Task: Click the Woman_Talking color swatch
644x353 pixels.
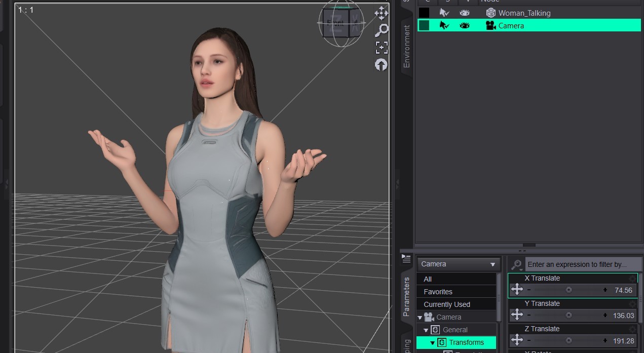Action: click(x=424, y=13)
